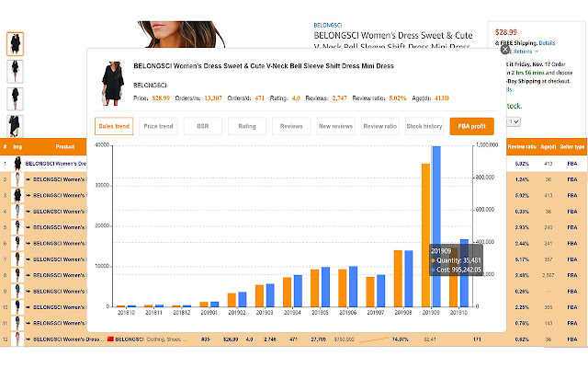The width and height of the screenshot is (588, 368).
Task: Open the Rating tab
Action: 247,126
